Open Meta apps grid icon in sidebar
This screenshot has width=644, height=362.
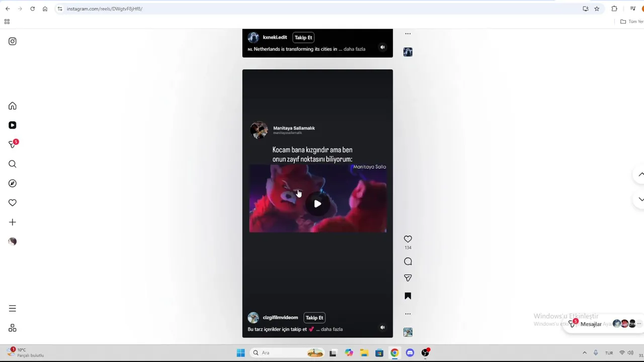click(13, 328)
